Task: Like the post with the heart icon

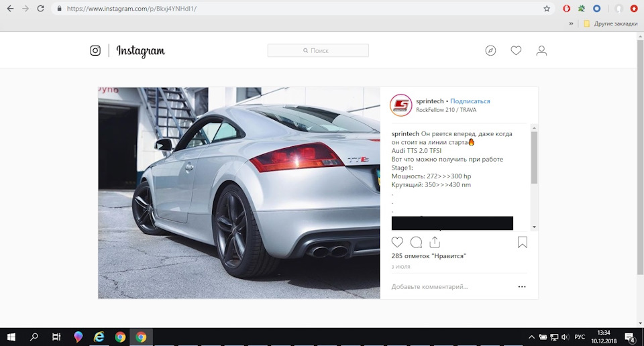Action: 397,242
